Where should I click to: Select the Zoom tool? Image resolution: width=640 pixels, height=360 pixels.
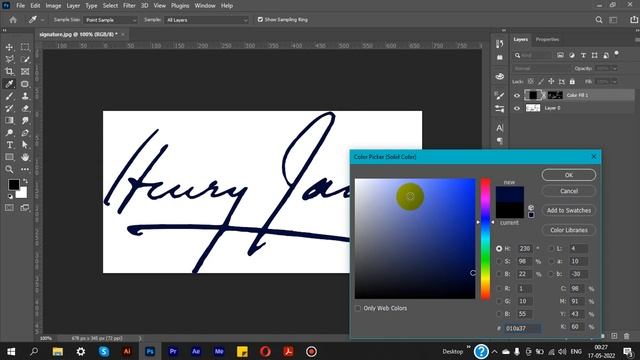(9, 169)
